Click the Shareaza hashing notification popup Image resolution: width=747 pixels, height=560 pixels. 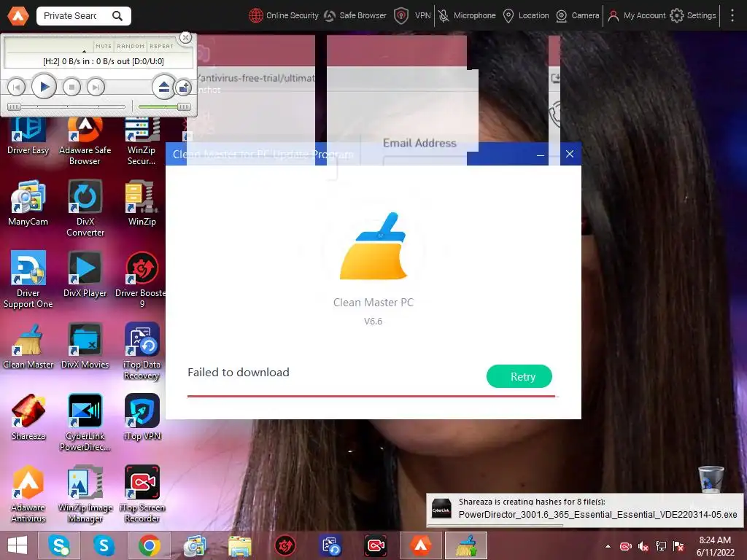click(584, 510)
